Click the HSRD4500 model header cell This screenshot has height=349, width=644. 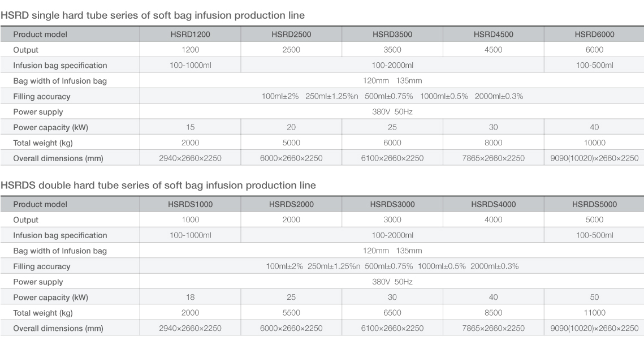[493, 35]
